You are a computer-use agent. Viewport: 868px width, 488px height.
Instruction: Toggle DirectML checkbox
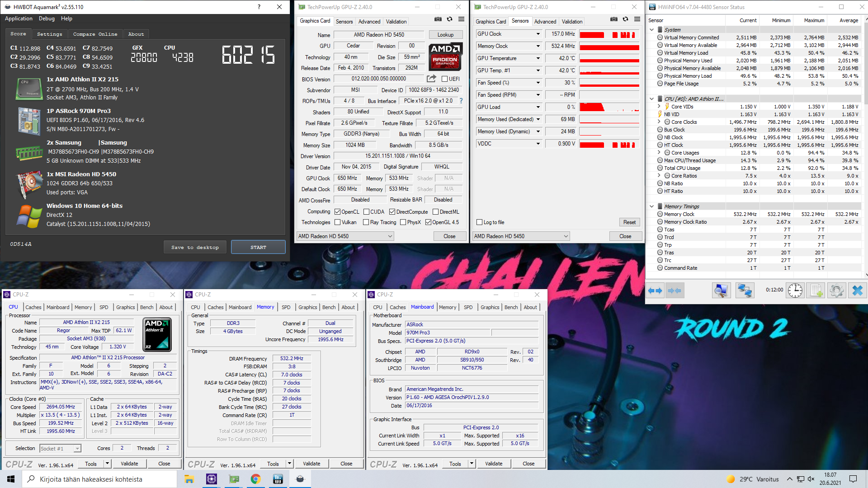435,212
